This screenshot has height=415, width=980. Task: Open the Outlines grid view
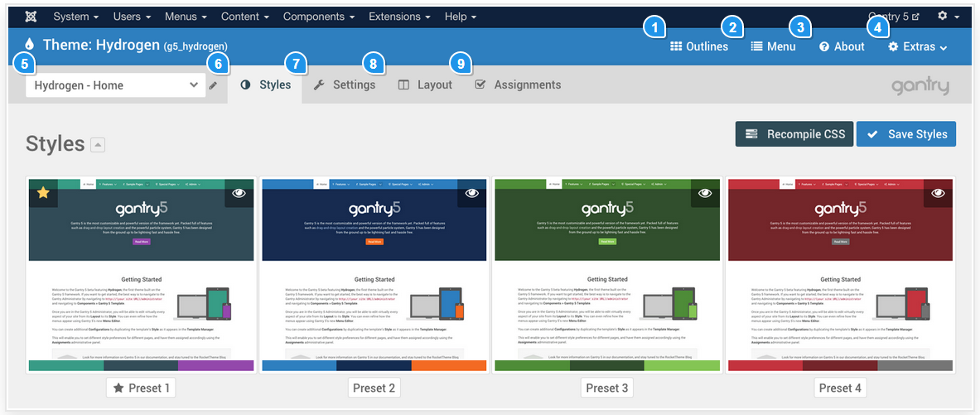(x=699, y=46)
